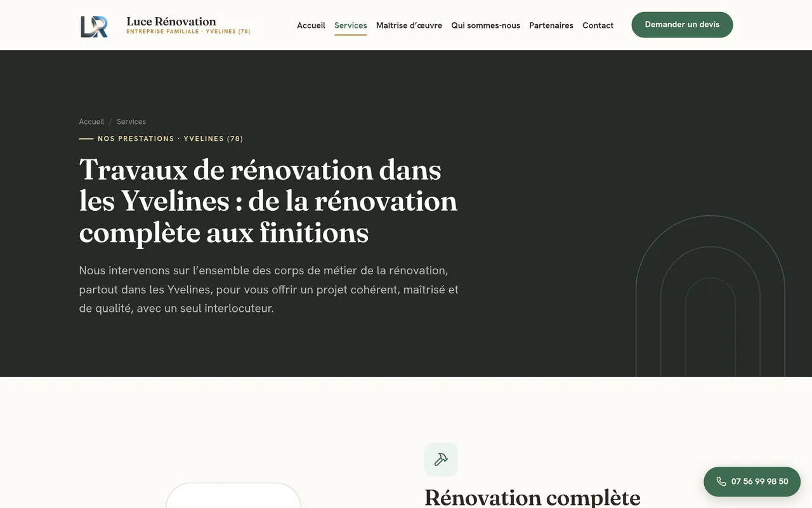Go to Maîtrise d'œuvre page
The height and width of the screenshot is (508, 812).
[x=409, y=25]
